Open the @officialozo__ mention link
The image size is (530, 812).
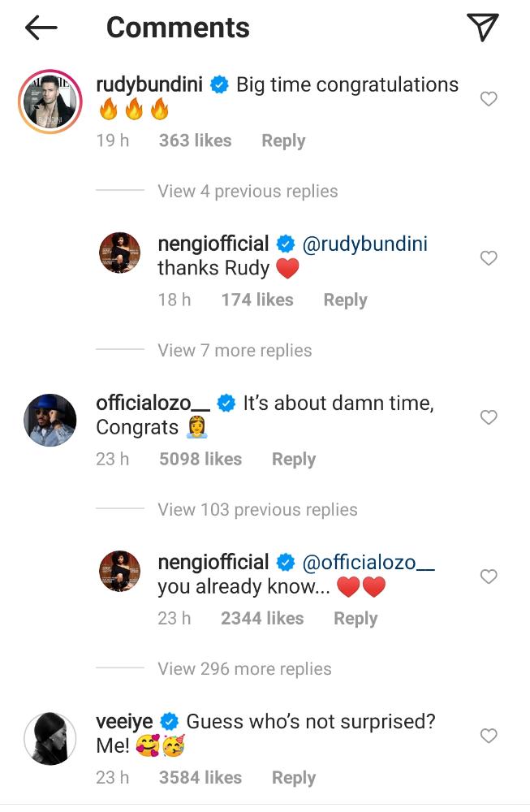pos(368,562)
